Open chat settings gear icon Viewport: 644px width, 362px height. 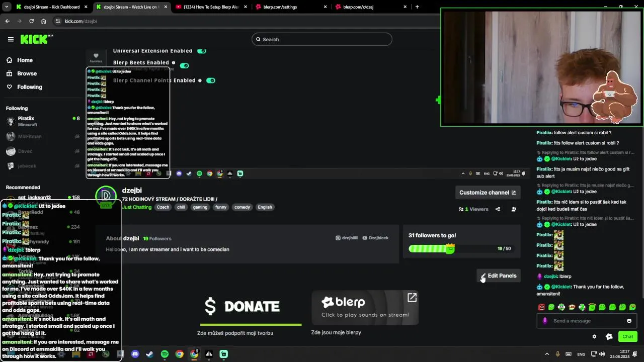[x=594, y=337]
